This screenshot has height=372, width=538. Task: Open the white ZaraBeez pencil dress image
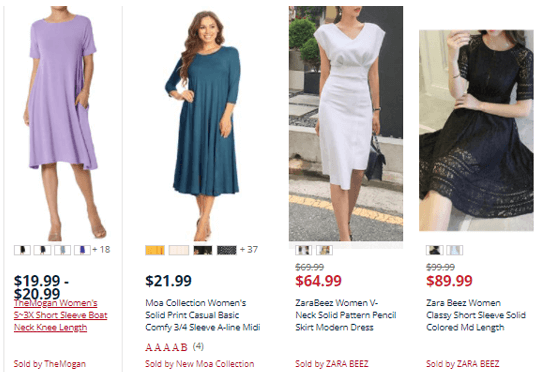[x=346, y=124]
